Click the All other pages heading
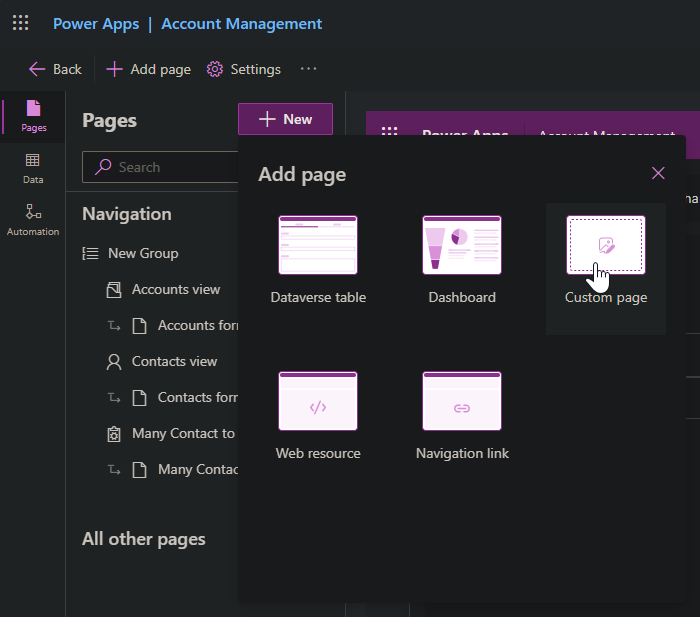This screenshot has width=700, height=617. coord(144,539)
